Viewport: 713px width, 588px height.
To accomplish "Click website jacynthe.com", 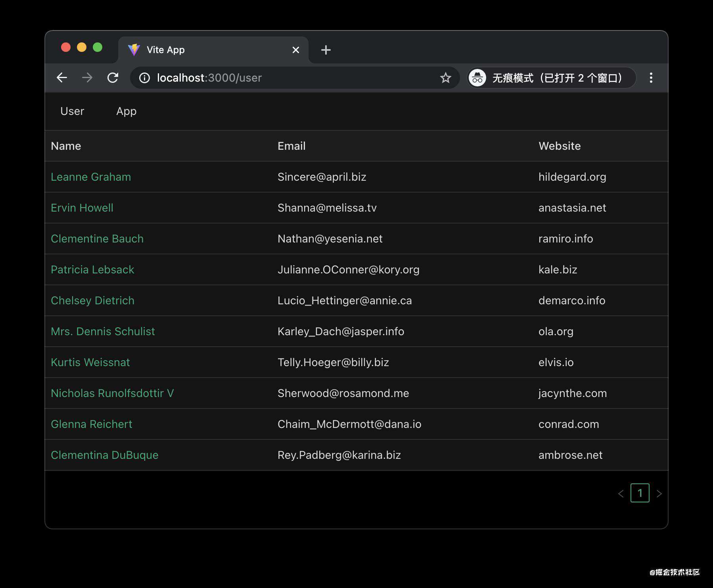I will 573,393.
